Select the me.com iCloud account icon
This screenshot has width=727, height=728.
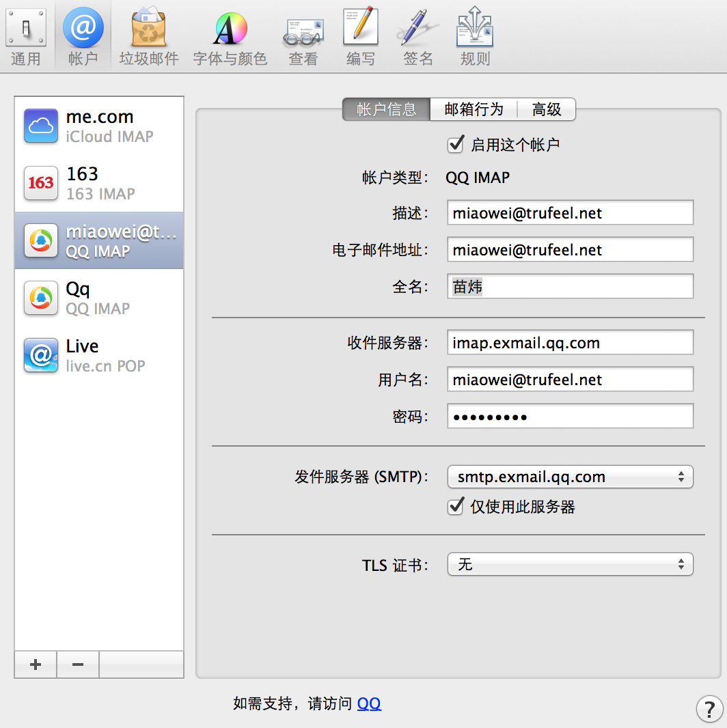40,126
